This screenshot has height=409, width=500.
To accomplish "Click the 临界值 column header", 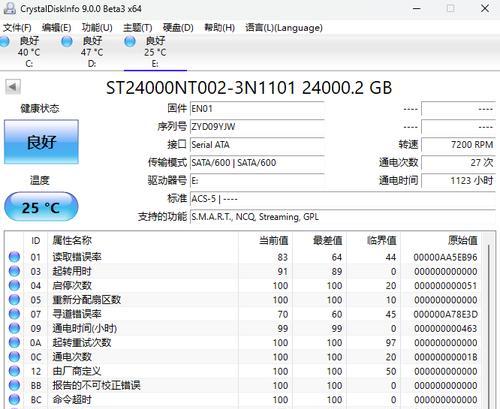I will click(x=373, y=240).
